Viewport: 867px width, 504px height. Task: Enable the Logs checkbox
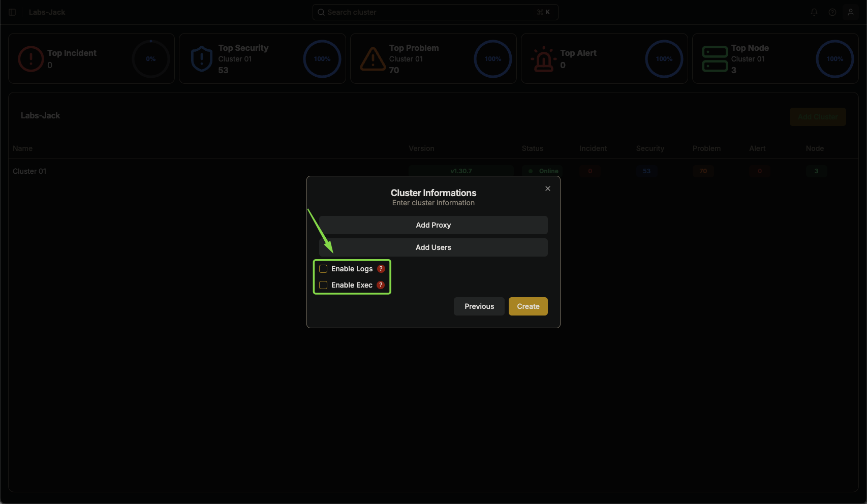323,269
